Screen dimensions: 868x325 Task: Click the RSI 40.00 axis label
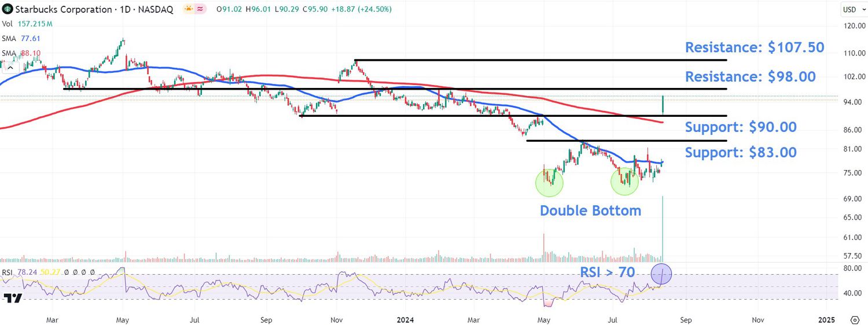854,293
